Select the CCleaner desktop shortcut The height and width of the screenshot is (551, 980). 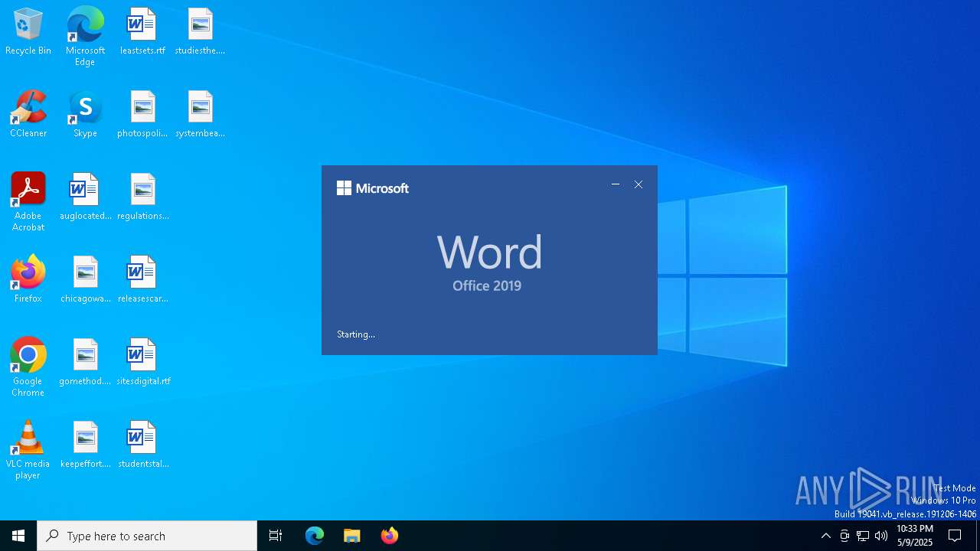pos(28,115)
